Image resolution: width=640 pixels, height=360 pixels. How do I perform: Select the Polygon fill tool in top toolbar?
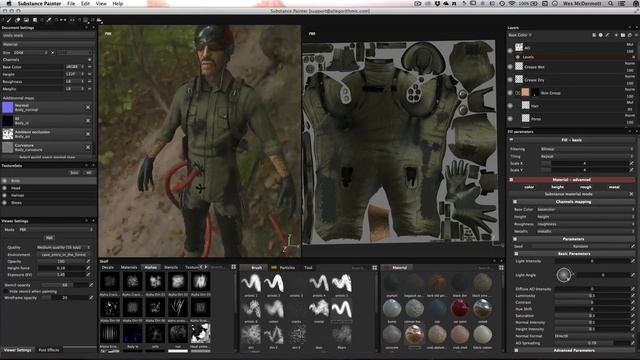click(x=35, y=20)
